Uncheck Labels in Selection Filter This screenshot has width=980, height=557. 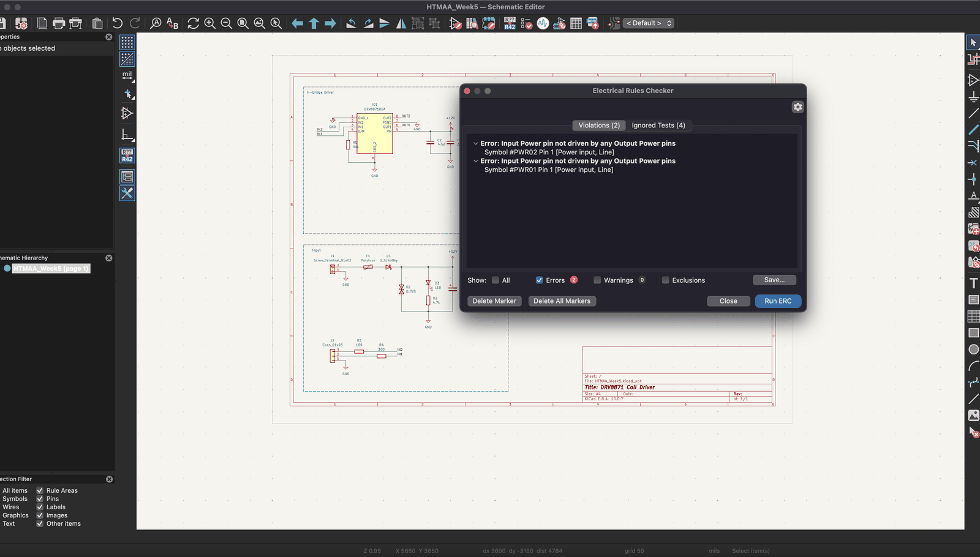[40, 507]
